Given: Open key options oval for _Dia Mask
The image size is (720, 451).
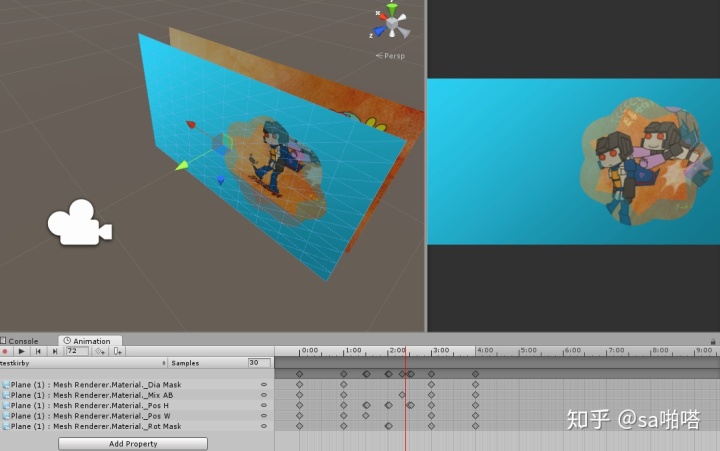Looking at the screenshot, I should pyautogui.click(x=264, y=384).
